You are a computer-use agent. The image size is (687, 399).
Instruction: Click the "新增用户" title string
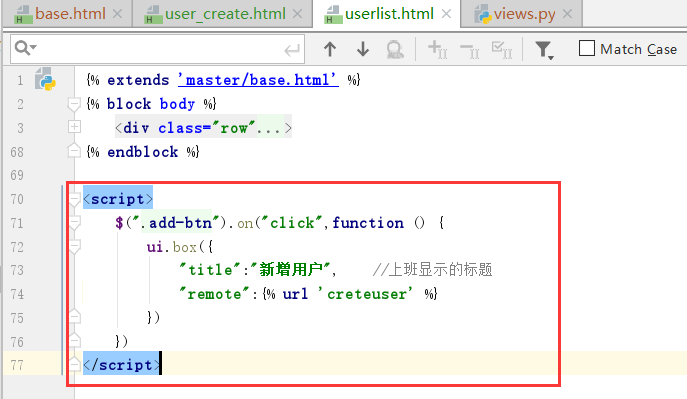click(290, 270)
